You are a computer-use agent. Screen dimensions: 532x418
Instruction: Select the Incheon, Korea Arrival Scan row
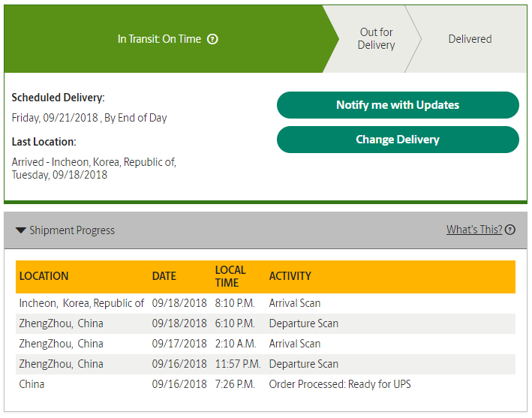[x=266, y=303]
